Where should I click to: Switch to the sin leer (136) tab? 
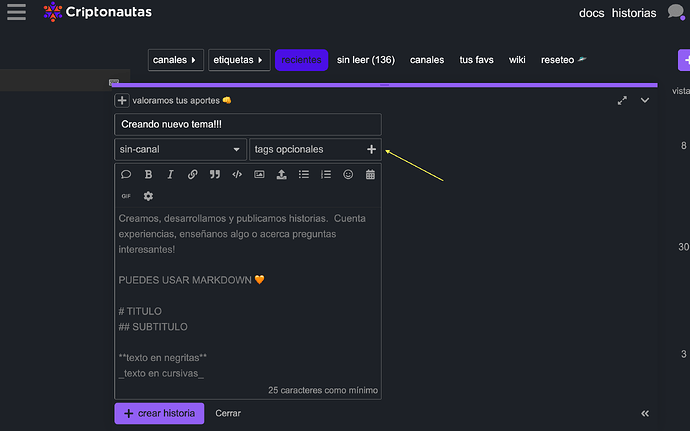[x=365, y=60]
